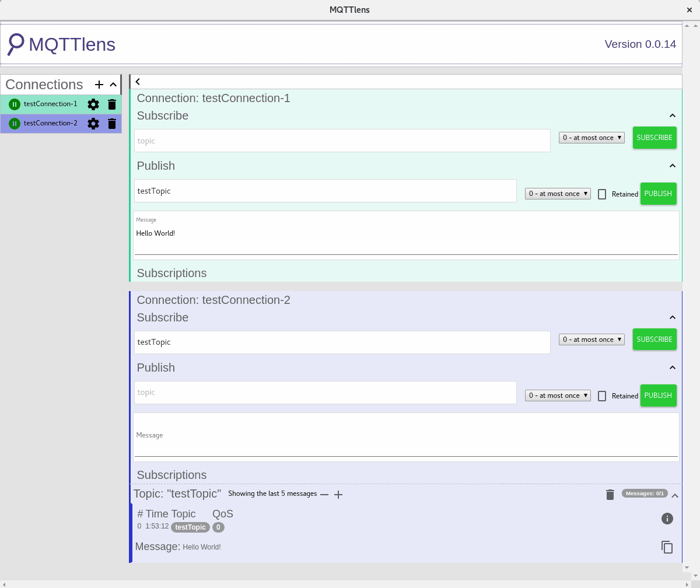Collapse the Connections sidebar
The image size is (700, 588).
pos(113,85)
